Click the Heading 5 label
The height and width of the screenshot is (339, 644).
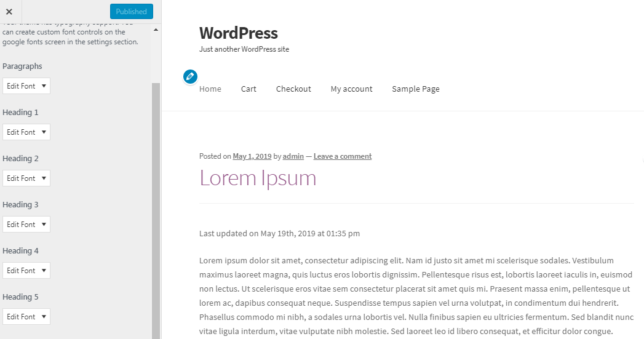click(x=20, y=297)
